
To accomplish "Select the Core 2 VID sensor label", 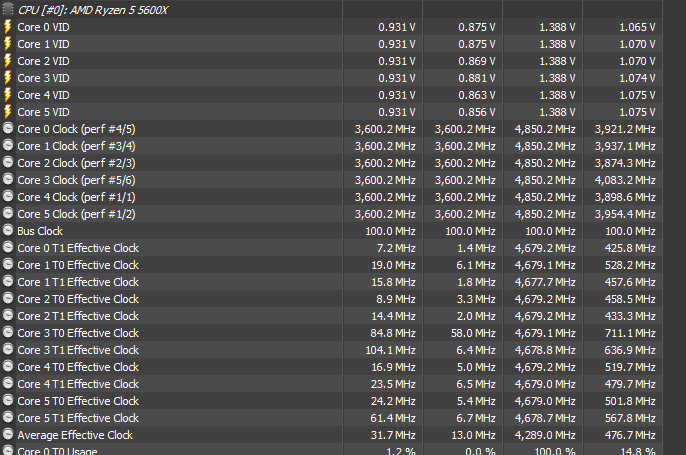I will click(43, 61).
